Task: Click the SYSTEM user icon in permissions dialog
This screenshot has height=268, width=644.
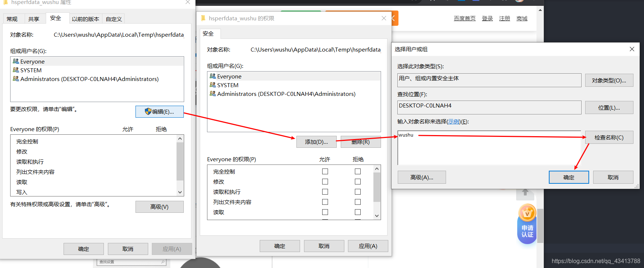Action: [x=213, y=85]
